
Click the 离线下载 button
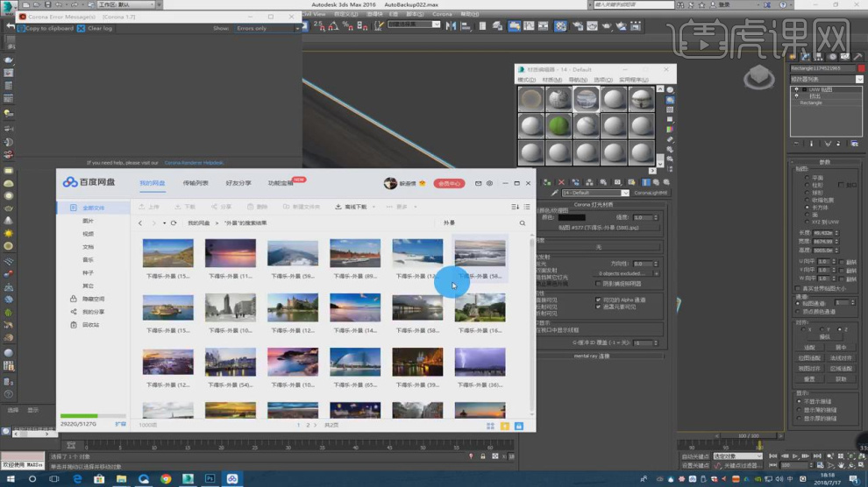pos(352,208)
